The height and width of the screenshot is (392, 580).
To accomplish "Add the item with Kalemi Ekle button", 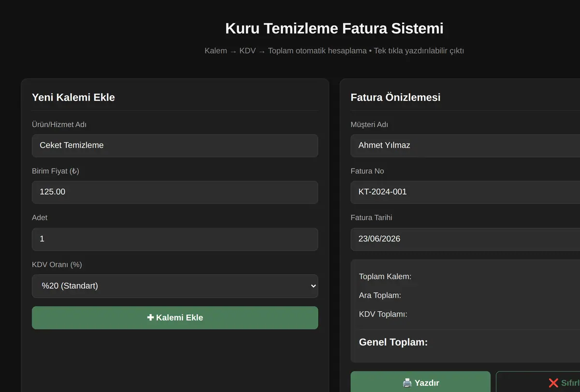I will (175, 318).
